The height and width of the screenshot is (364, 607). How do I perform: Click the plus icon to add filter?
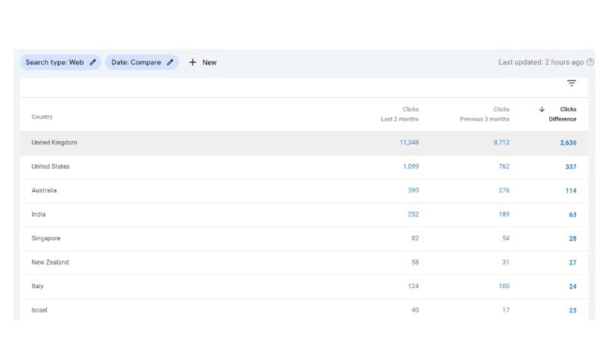pyautogui.click(x=193, y=63)
